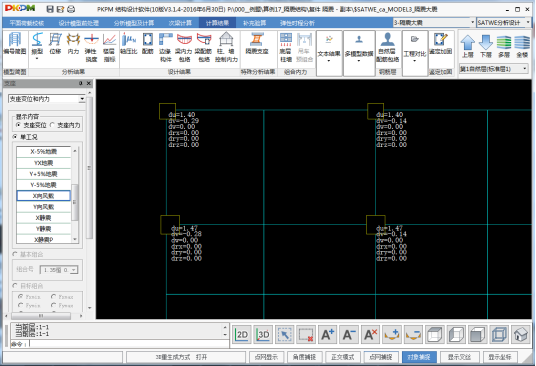Image resolution: width=536 pixels, height=366 pixels.
Task: Click the dashed-box delete selection tool
Action: (306, 335)
